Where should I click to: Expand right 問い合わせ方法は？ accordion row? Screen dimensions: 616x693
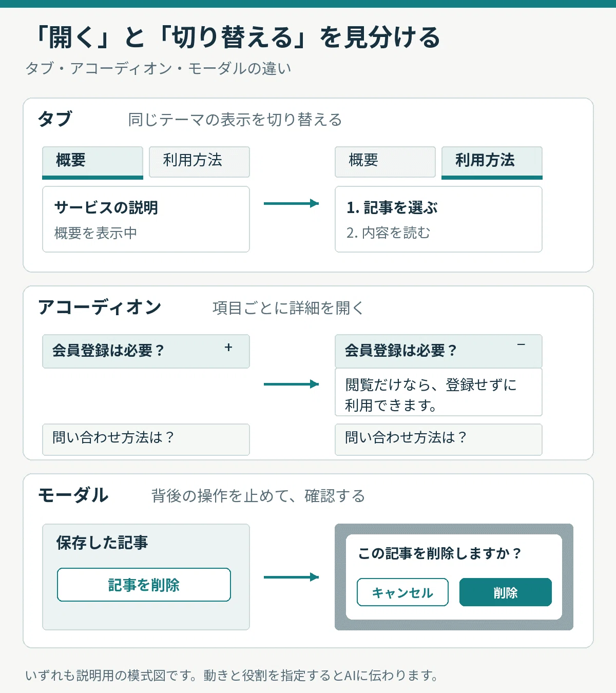[x=438, y=439]
